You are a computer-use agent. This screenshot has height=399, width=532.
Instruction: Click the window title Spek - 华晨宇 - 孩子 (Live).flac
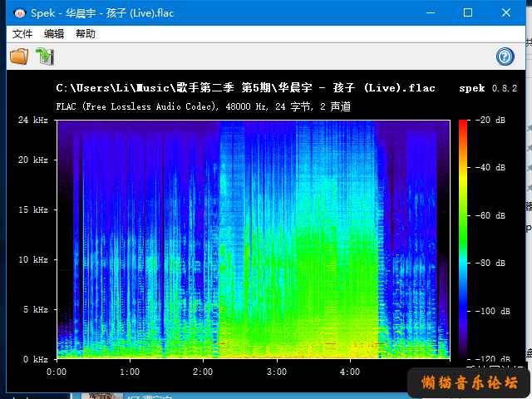point(102,13)
